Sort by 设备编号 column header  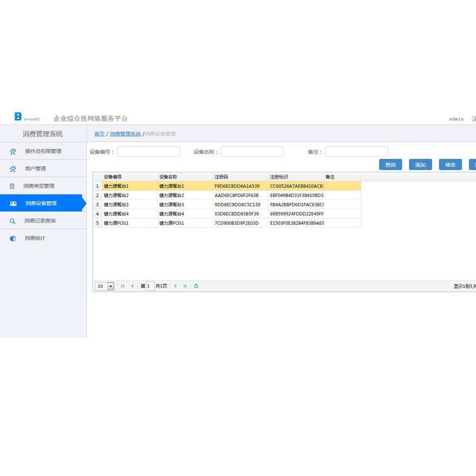coord(130,177)
